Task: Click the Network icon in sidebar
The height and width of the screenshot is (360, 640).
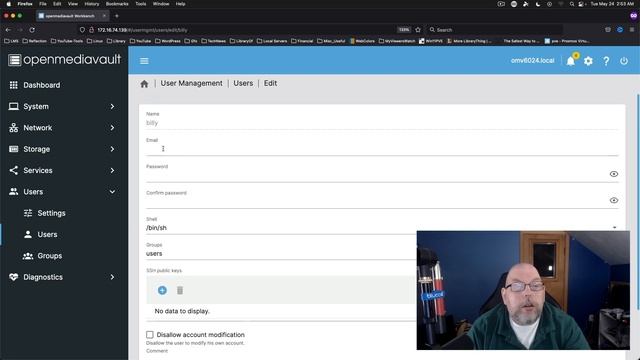Action: pos(13,128)
